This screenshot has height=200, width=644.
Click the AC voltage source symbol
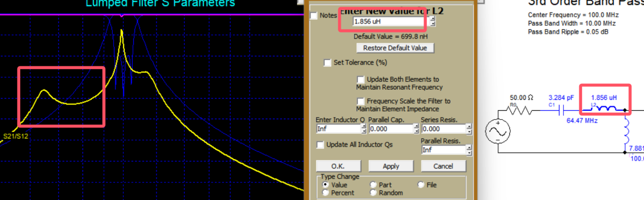click(498, 132)
